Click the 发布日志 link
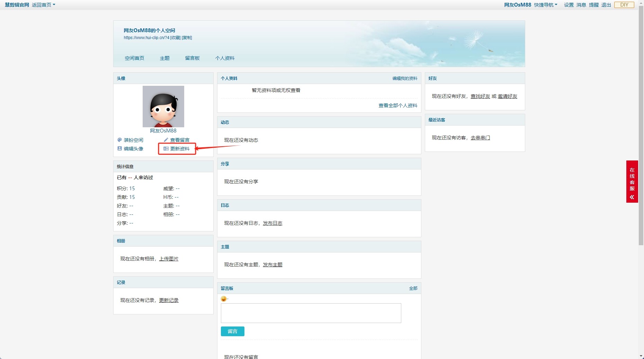The width and height of the screenshot is (644, 359). [x=272, y=223]
